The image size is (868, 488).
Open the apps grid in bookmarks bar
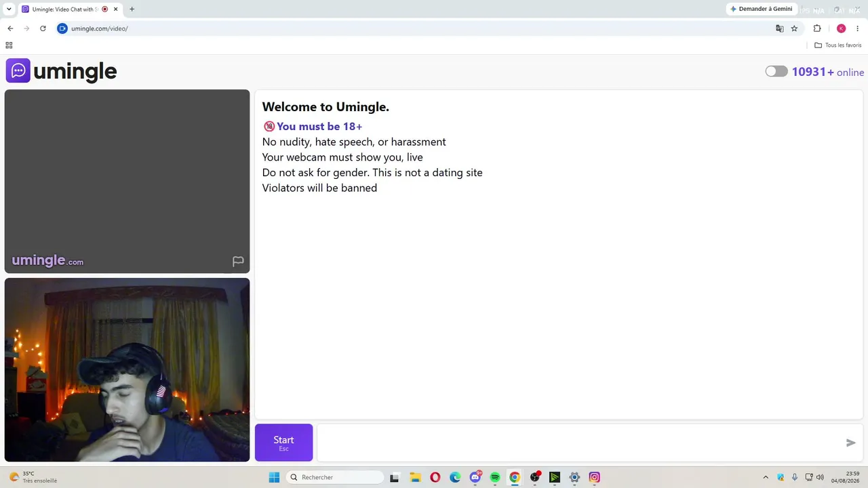point(9,45)
